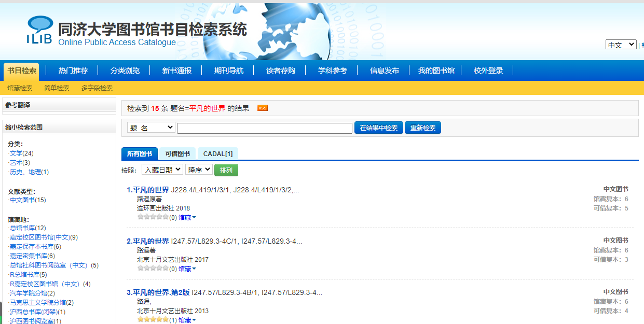This screenshot has width=644, height=324.
Task: Click publisher text 连环画出版社 2018
Action: 163,208
